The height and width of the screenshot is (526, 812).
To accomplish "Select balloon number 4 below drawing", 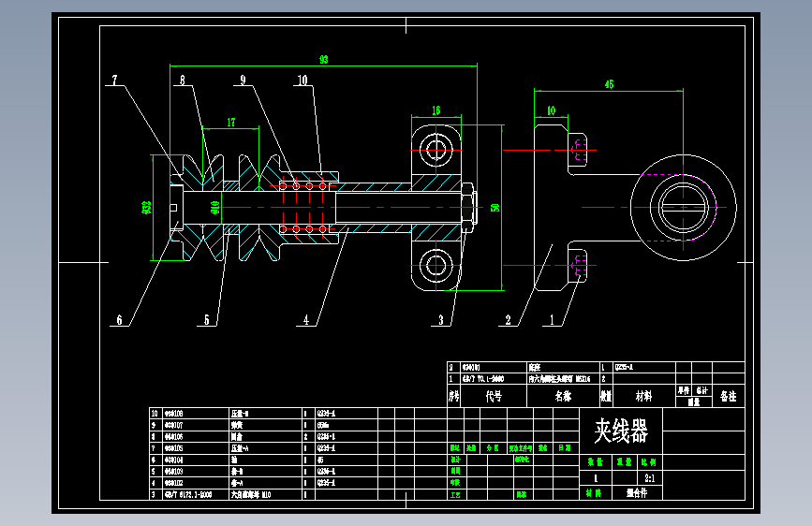I will point(306,320).
